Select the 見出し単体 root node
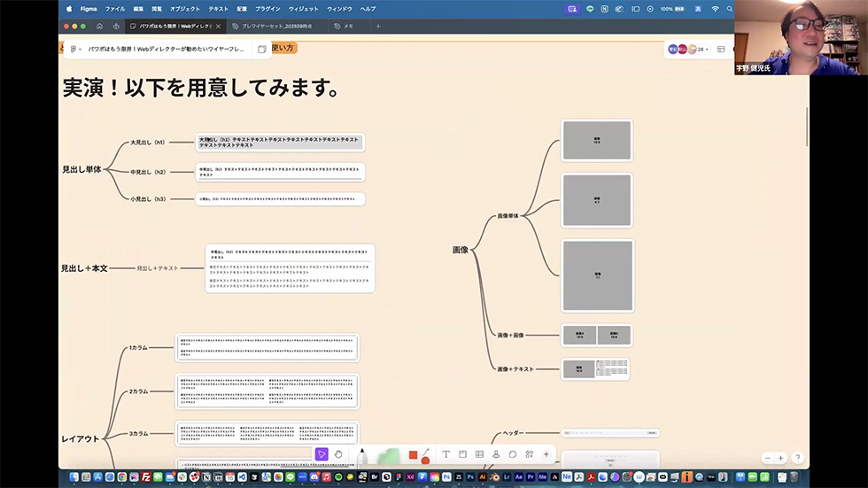This screenshot has width=868, height=488. 81,169
